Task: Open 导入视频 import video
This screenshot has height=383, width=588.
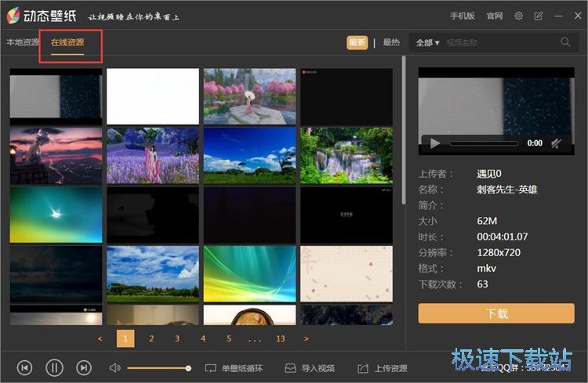Action: (310, 368)
